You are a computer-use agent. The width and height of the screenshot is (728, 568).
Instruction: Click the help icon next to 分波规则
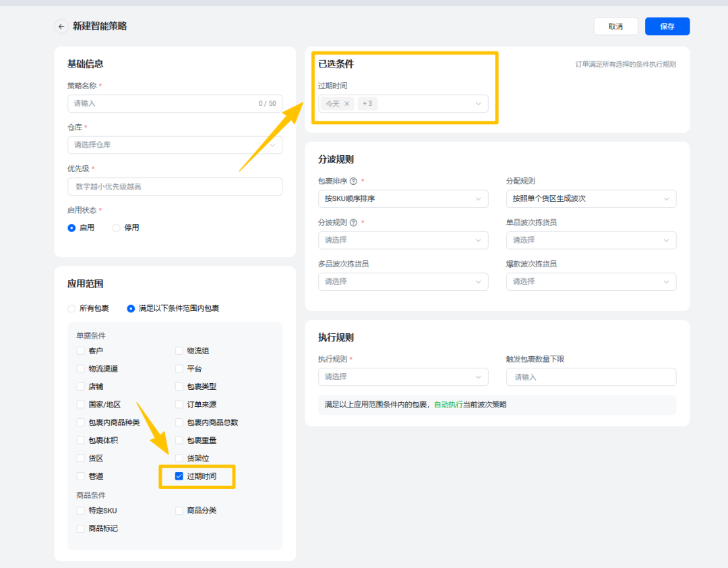click(353, 223)
